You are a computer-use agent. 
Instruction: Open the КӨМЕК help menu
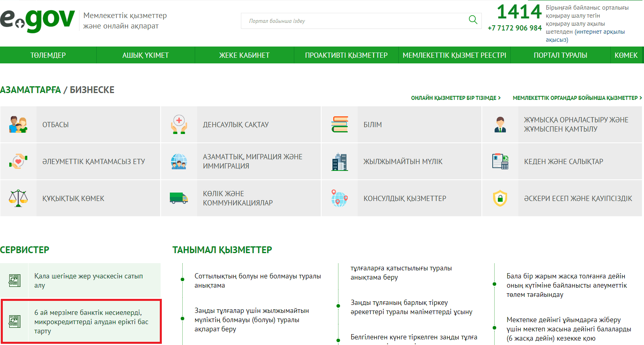626,55
